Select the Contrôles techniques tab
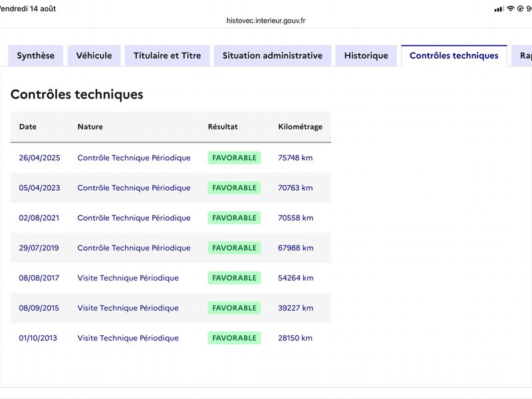The width and height of the screenshot is (532, 399). pyautogui.click(x=454, y=56)
